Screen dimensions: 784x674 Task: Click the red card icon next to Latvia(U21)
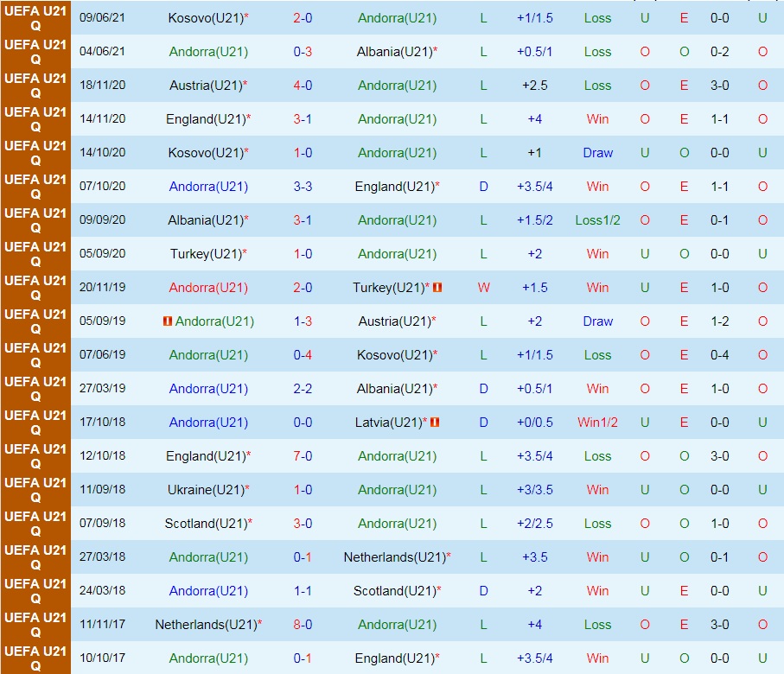(x=435, y=423)
